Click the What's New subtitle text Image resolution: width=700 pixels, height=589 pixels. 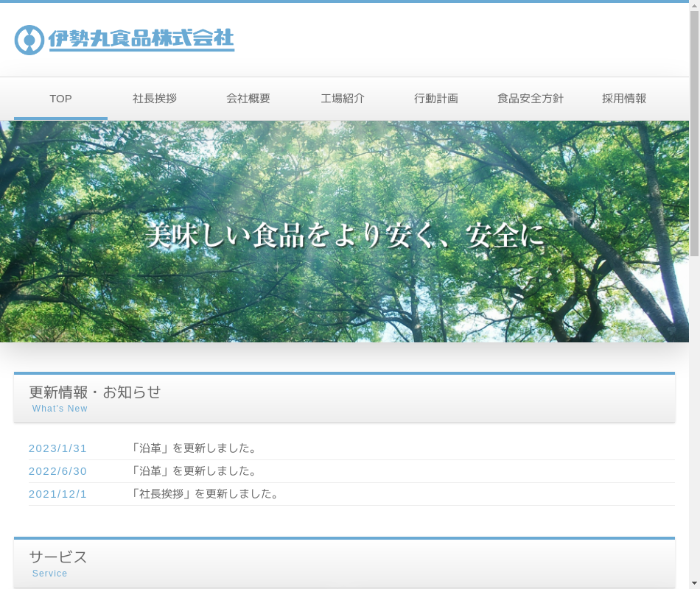pyautogui.click(x=60, y=409)
